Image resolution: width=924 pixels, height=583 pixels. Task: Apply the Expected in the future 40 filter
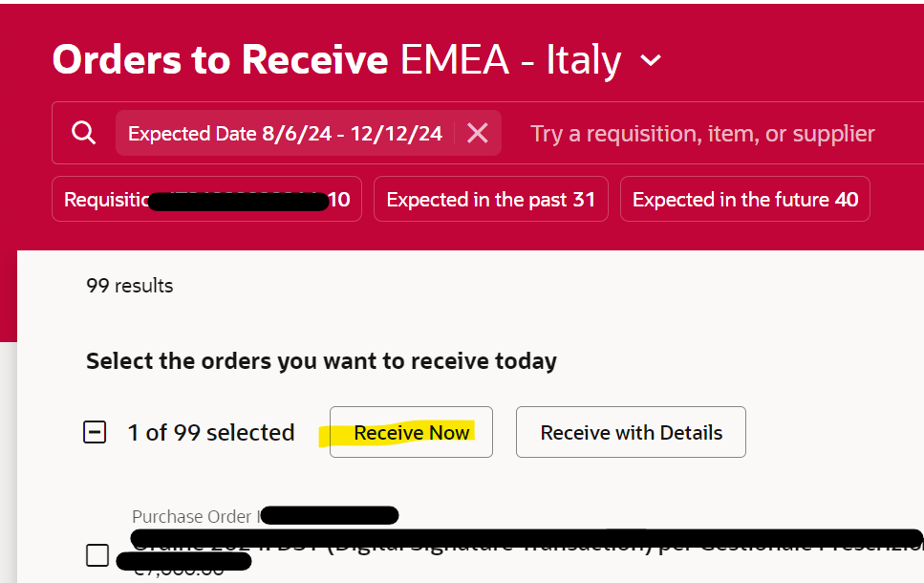(744, 198)
